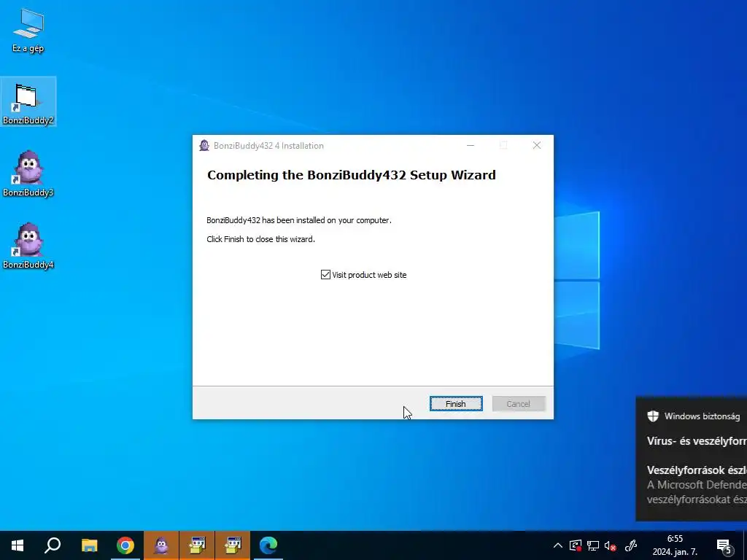Click the Windows security shield icon in notification
The height and width of the screenshot is (560, 747).
click(653, 416)
